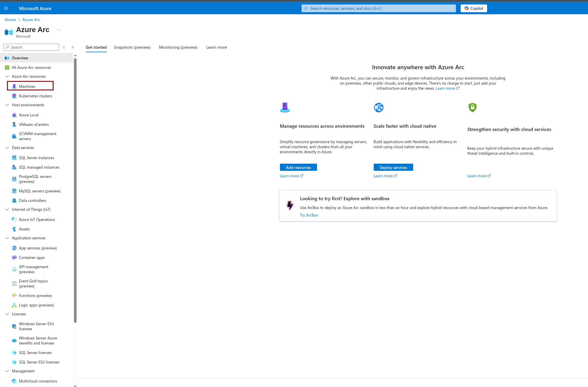The image size is (588, 387).
Task: Click the Add resources button
Action: pos(298,168)
